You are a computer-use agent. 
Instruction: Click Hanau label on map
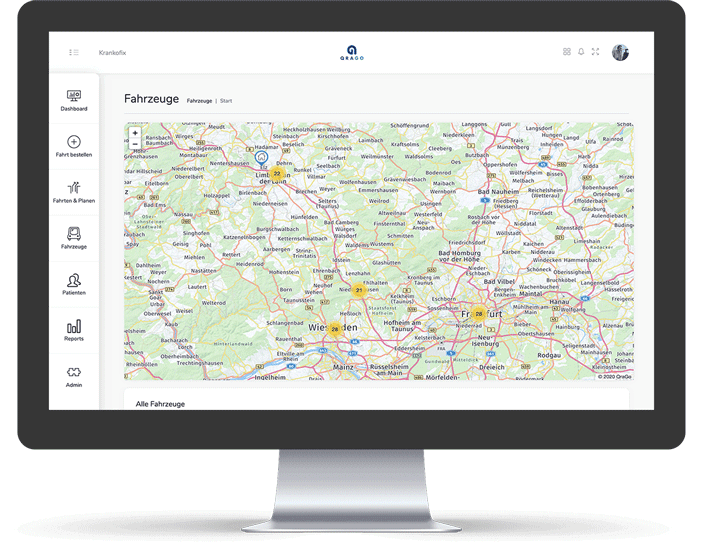tap(559, 301)
